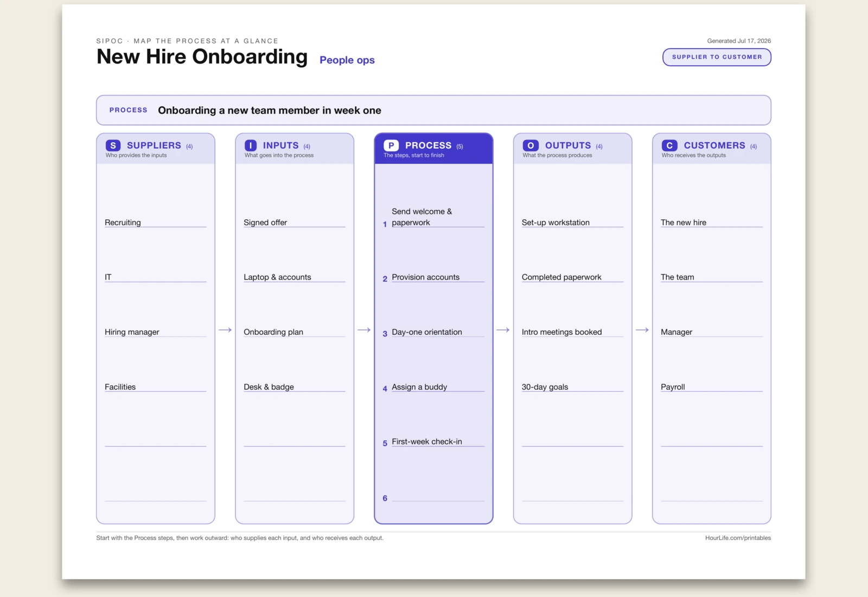Click the OUTPUTS column heading
868x597 pixels.
point(568,145)
